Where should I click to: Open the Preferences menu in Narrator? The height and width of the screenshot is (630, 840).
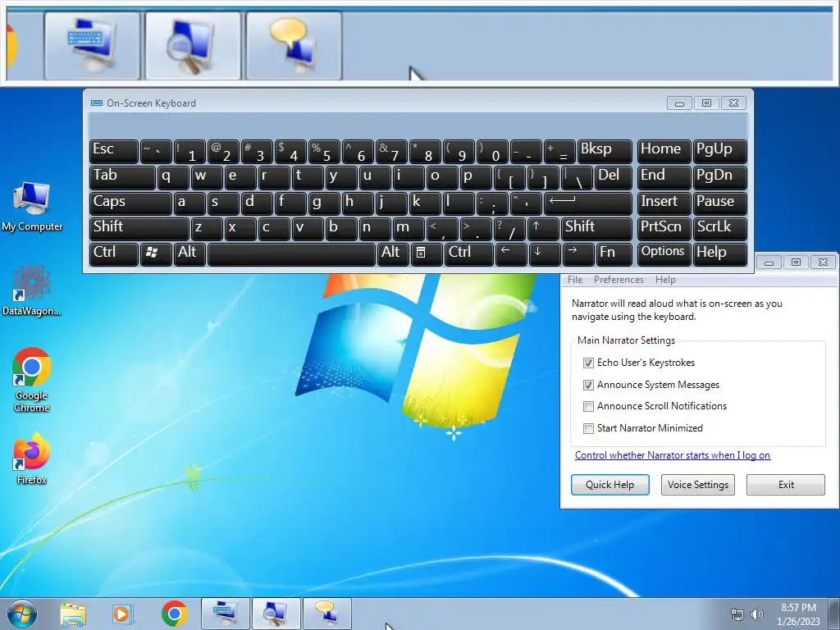click(x=619, y=280)
